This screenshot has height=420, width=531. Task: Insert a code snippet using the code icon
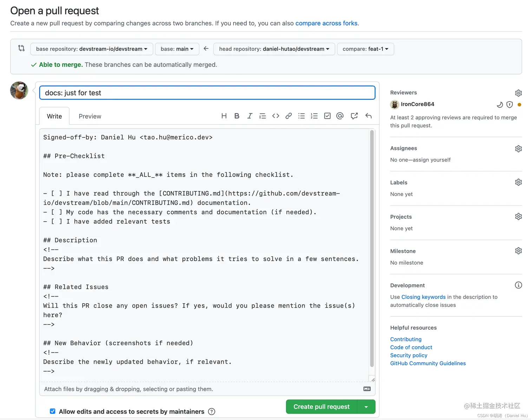[x=275, y=116]
